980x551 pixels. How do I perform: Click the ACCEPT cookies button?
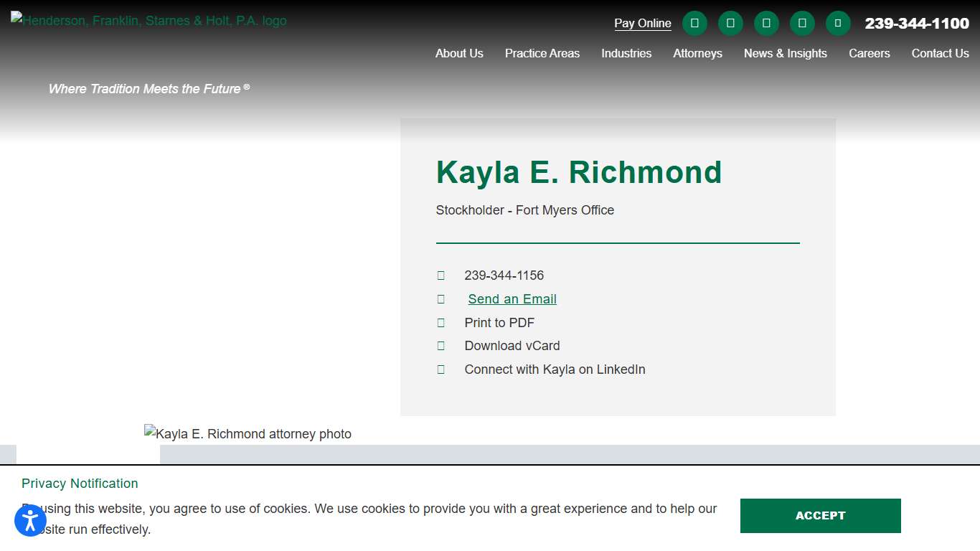coord(820,515)
